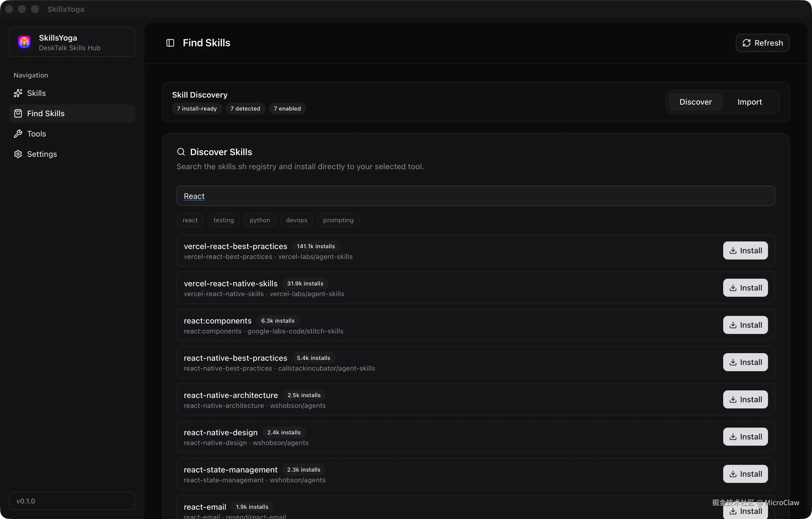This screenshot has height=519, width=812.
Task: Click the 7 install-ready badge
Action: (197, 109)
